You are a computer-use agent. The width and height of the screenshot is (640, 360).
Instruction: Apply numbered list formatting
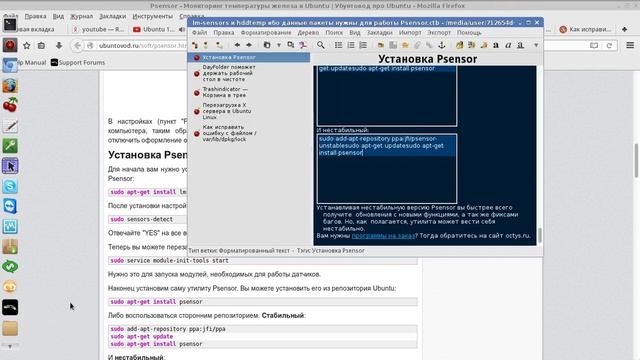pos(351,45)
